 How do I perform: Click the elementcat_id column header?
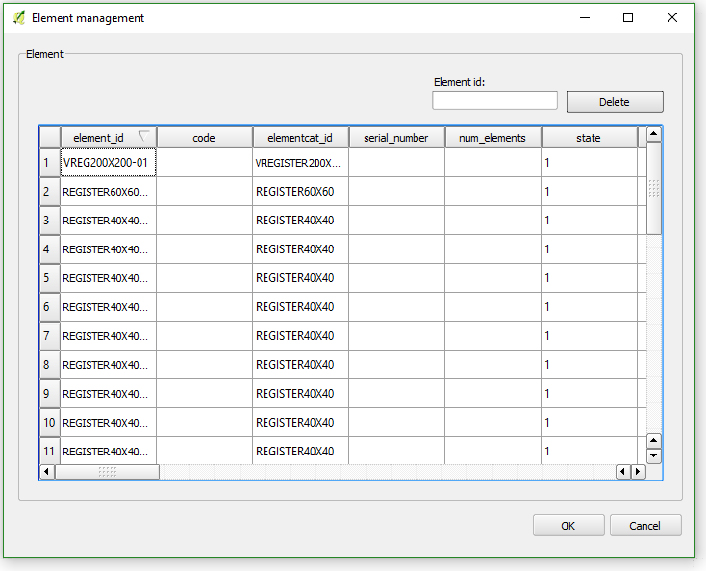300,138
